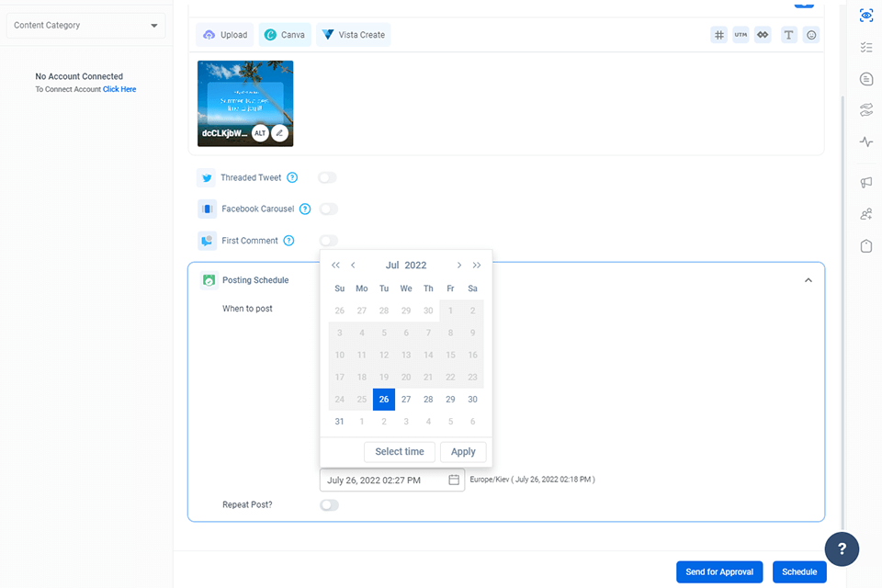This screenshot has height=588, width=882.
Task: Open the text formatting T icon
Action: (x=788, y=35)
